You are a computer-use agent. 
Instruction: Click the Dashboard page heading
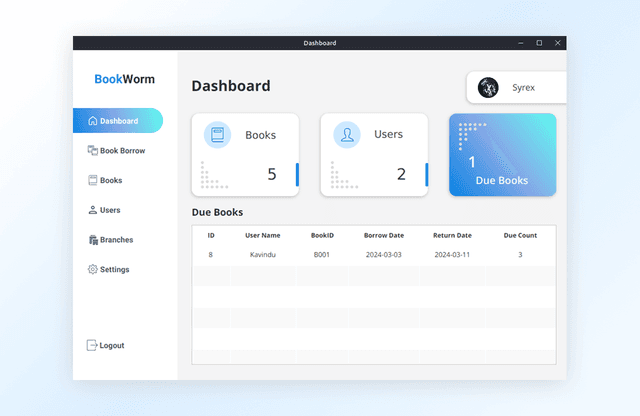[x=231, y=86]
